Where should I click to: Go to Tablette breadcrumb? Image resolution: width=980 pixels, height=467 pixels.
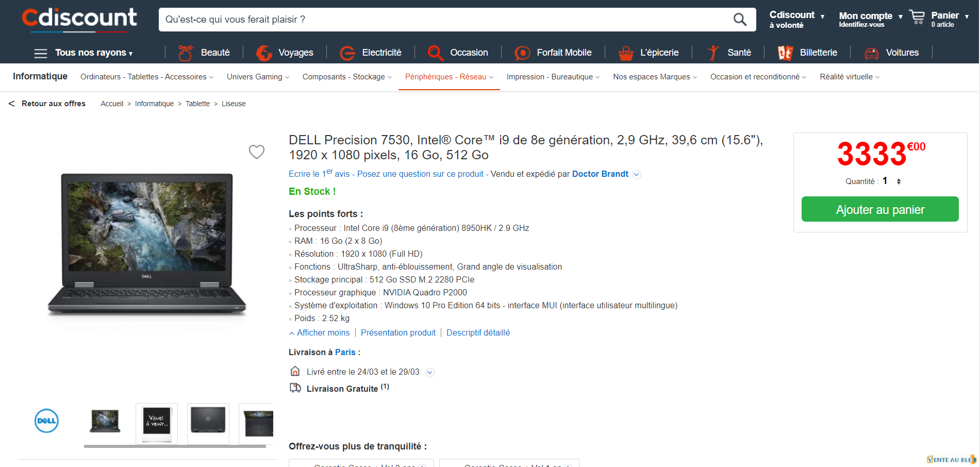tap(197, 104)
